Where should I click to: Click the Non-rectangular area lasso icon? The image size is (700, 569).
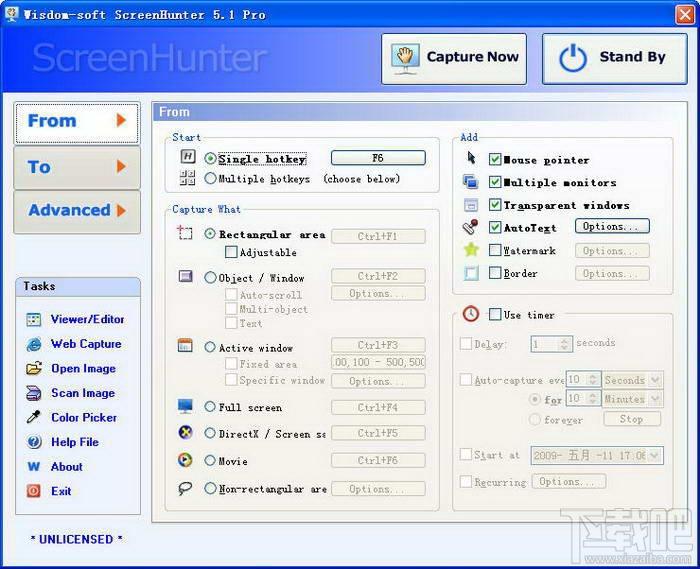(x=185, y=488)
